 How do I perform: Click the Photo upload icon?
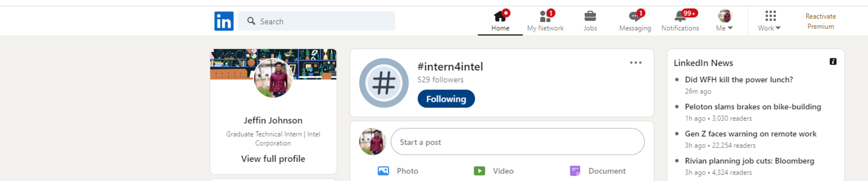(383, 171)
